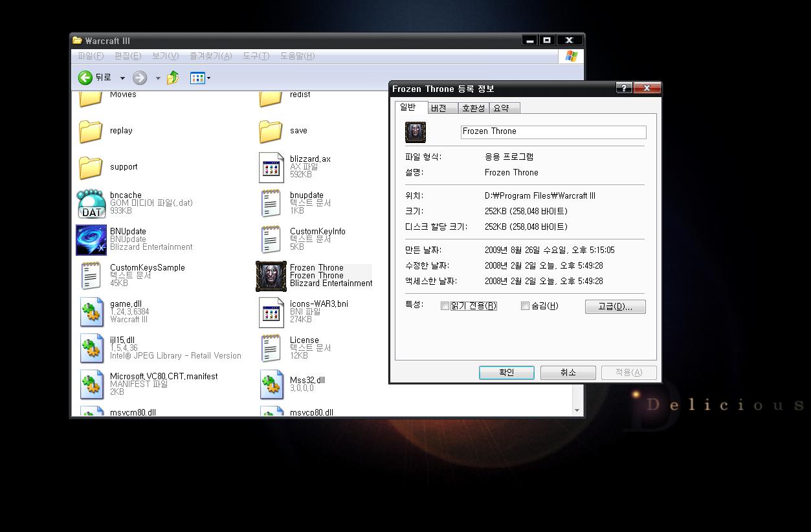Click the bncache file name
This screenshot has height=532, width=811.
point(126,195)
